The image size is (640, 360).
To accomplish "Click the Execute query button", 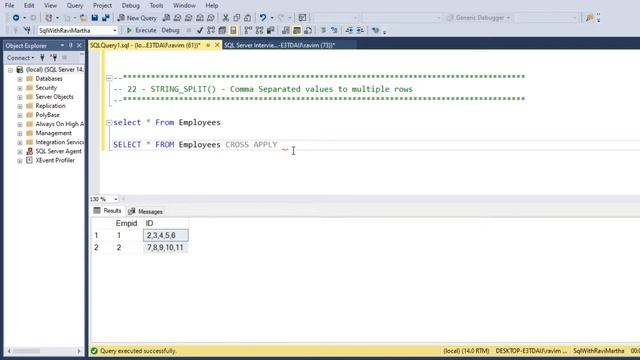I will tap(141, 30).
